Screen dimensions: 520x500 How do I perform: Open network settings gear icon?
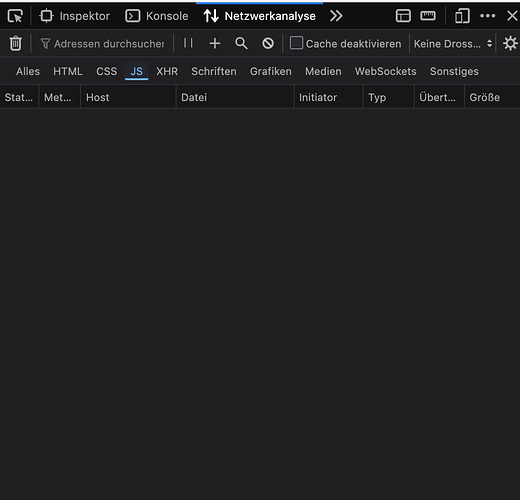(x=510, y=44)
